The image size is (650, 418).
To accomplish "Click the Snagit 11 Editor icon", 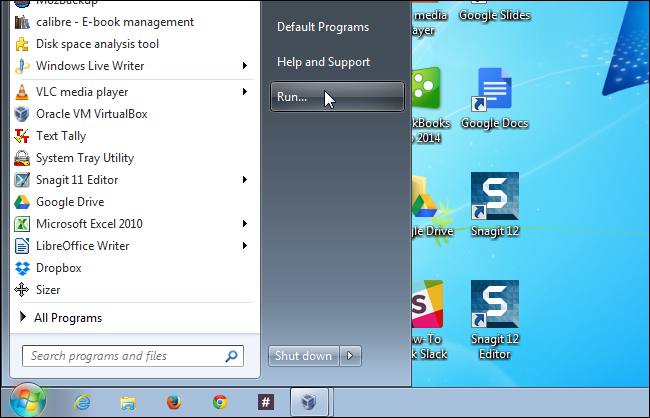I will click(22, 180).
